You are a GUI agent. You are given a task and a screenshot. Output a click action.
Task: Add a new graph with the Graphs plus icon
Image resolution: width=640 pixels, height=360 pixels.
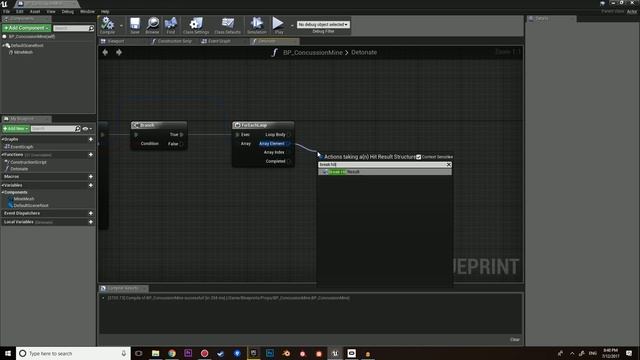[x=91, y=139]
